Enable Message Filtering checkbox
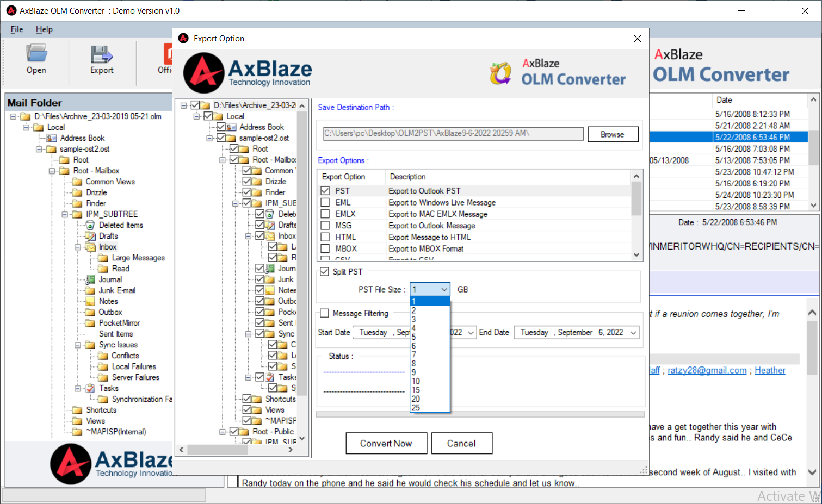This screenshot has height=504, width=822. 325,313
